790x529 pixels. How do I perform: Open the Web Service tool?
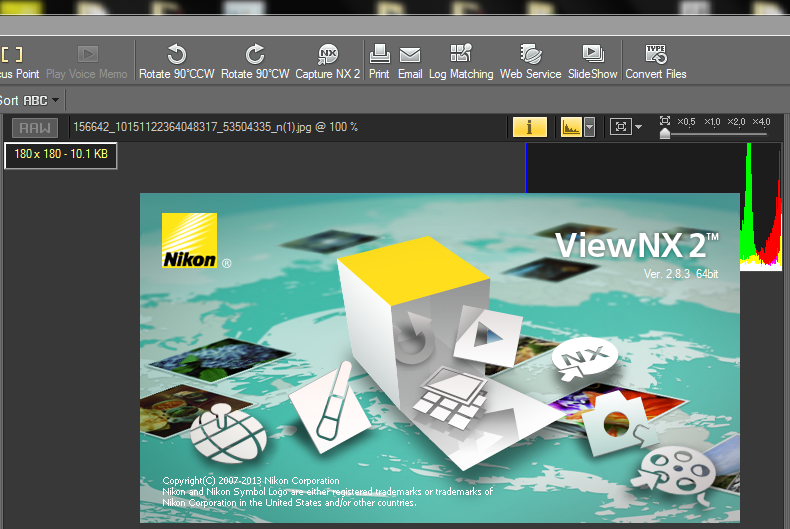[530, 61]
